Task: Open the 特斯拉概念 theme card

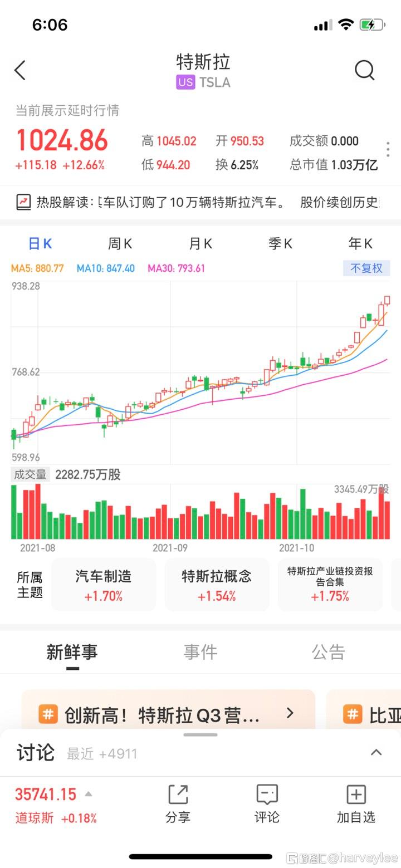Action: 217,585
